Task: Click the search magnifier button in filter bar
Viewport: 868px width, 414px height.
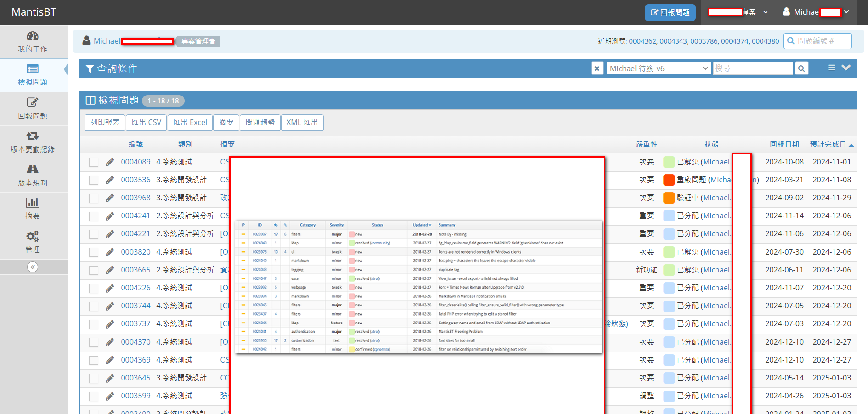Action: [801, 68]
